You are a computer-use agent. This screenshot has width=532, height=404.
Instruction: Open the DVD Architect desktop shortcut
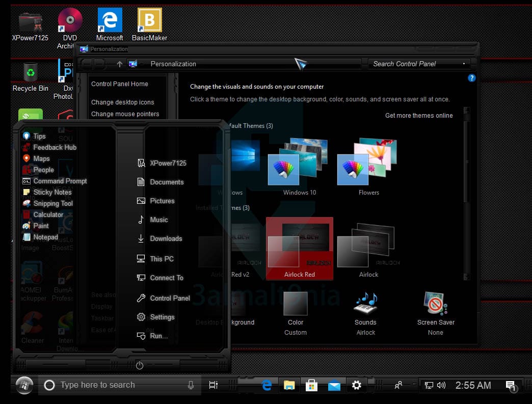tap(69, 29)
